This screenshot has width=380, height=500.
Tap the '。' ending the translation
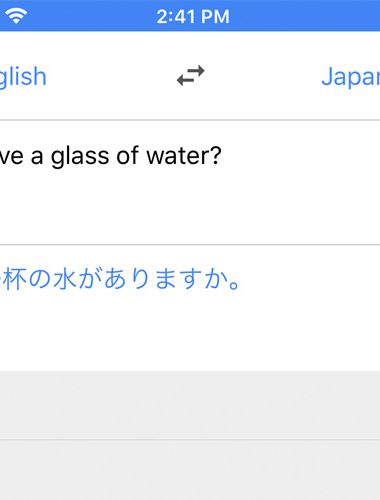pyautogui.click(x=235, y=285)
